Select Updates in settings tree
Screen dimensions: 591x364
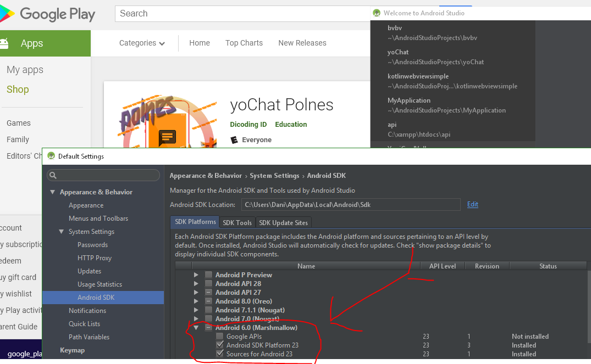[x=89, y=271]
